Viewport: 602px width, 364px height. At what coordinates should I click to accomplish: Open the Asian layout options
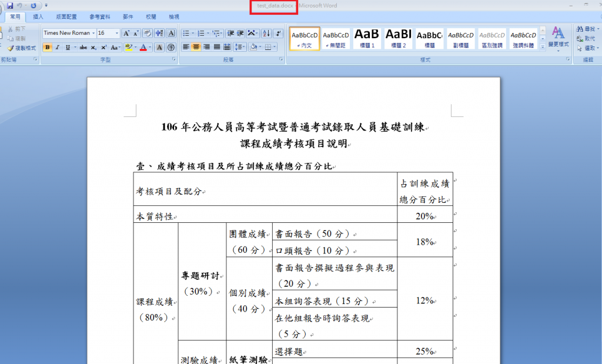point(252,34)
